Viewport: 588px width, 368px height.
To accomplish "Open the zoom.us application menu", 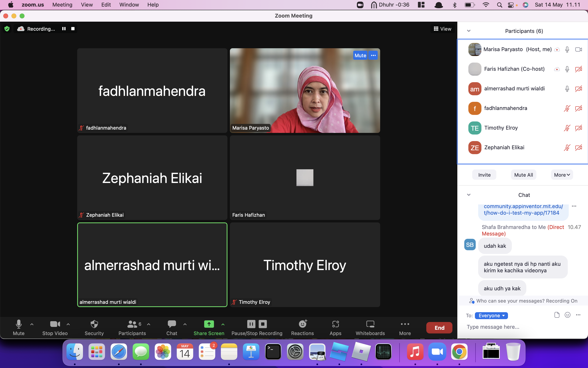I will [33, 5].
